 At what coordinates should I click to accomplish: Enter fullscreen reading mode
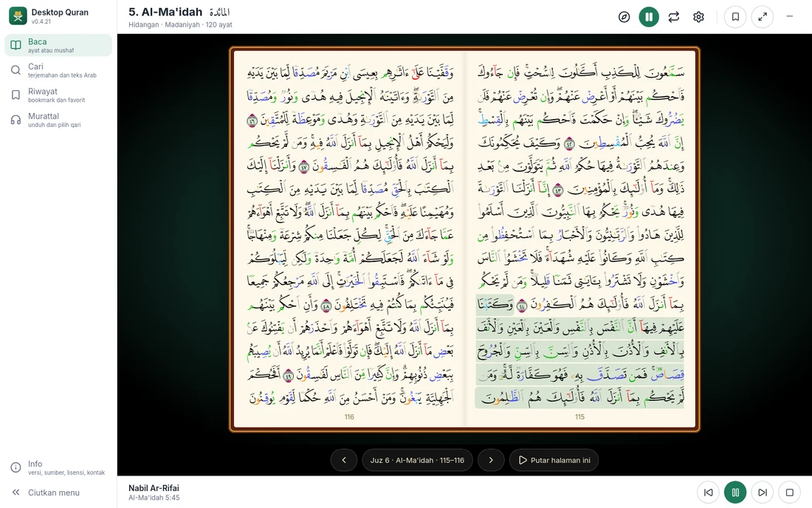click(x=763, y=17)
